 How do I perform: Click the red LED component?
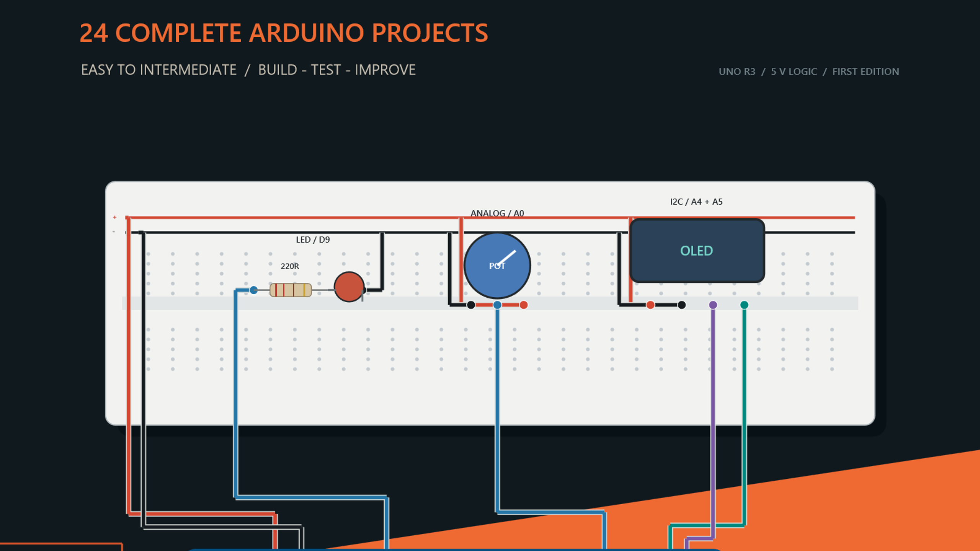(349, 287)
